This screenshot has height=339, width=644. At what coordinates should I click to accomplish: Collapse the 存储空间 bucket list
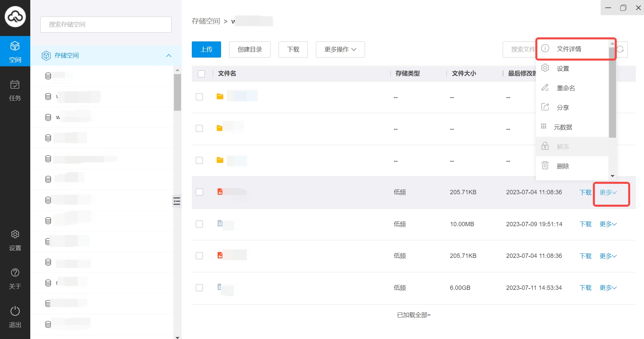169,56
